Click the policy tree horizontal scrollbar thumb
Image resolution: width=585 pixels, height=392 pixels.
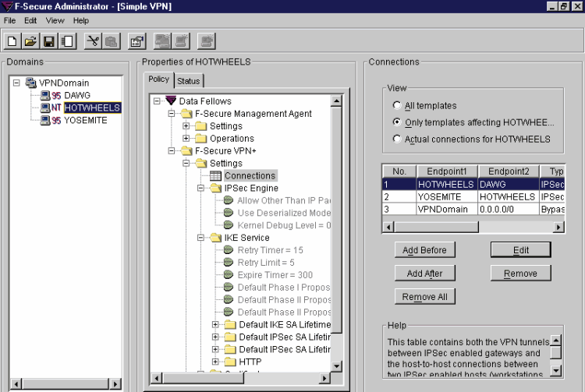(x=203, y=378)
